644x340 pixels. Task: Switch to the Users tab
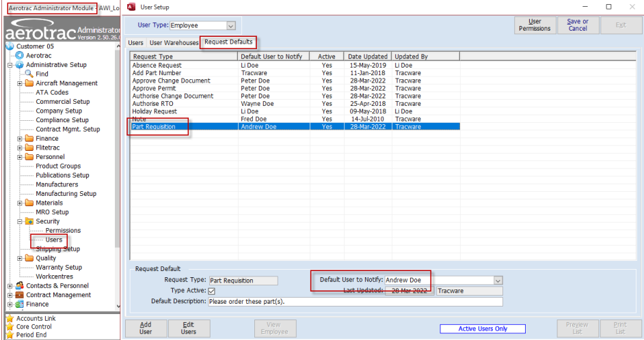[x=135, y=42]
